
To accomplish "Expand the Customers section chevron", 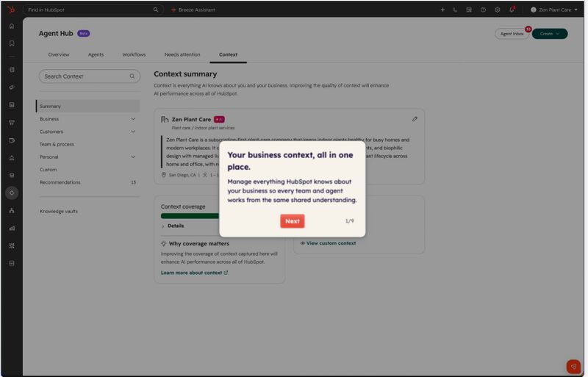I will tap(133, 132).
